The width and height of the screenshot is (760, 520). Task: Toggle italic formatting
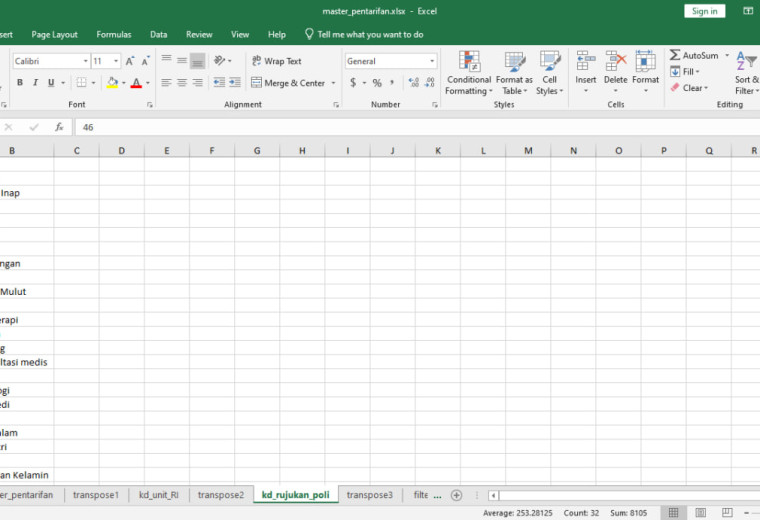35,82
